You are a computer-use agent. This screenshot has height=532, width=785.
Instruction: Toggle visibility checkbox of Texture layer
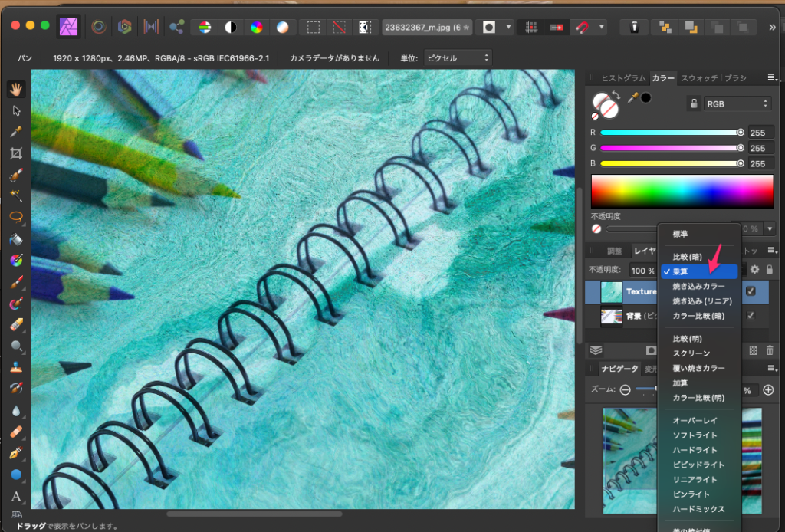pyautogui.click(x=751, y=291)
